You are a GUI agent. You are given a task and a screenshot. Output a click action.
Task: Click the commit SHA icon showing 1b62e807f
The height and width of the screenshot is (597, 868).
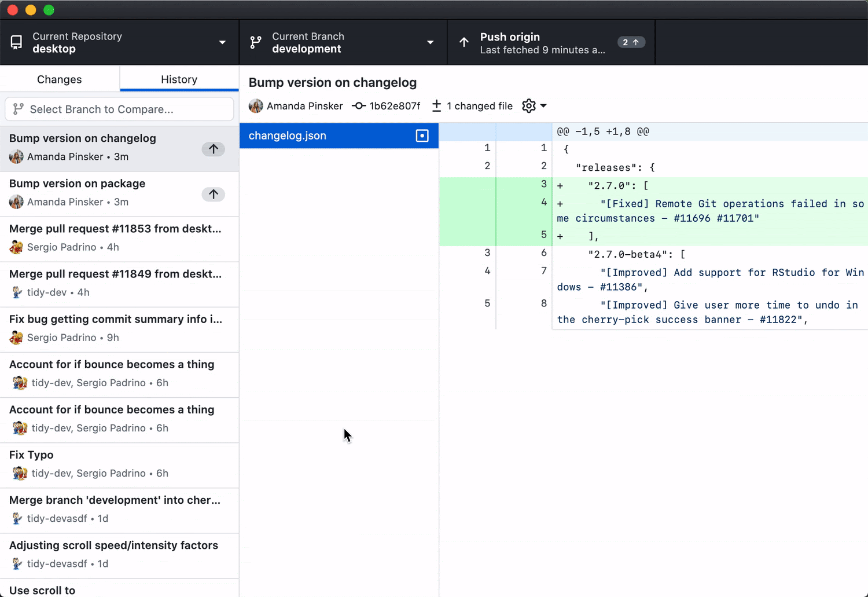(359, 106)
